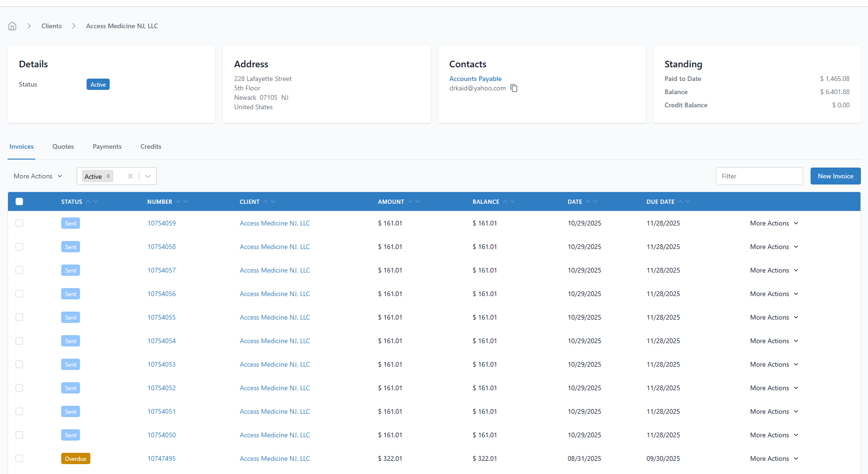Sort Number column descending
The height and width of the screenshot is (474, 868).
click(x=186, y=201)
